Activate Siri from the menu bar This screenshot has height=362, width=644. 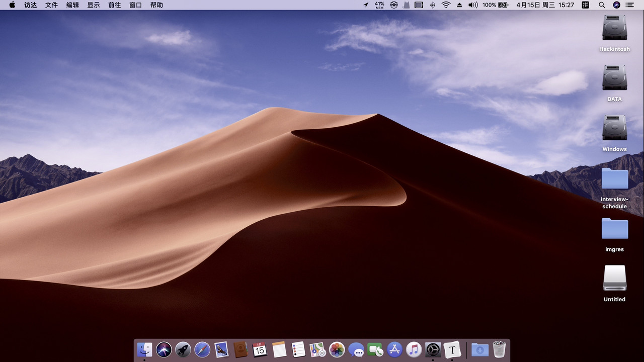[x=616, y=5]
